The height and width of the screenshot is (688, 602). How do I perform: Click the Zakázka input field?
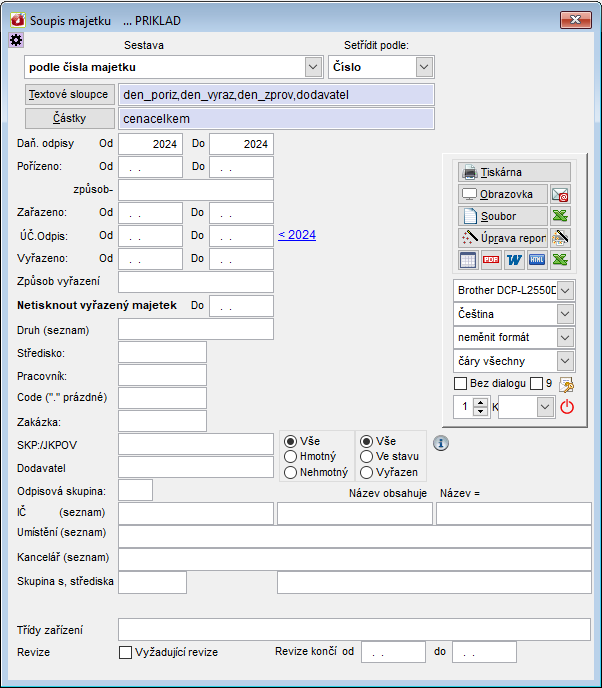point(162,421)
